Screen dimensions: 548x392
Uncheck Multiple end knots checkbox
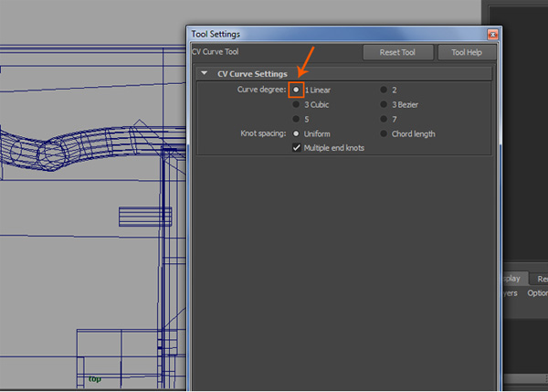tap(297, 147)
